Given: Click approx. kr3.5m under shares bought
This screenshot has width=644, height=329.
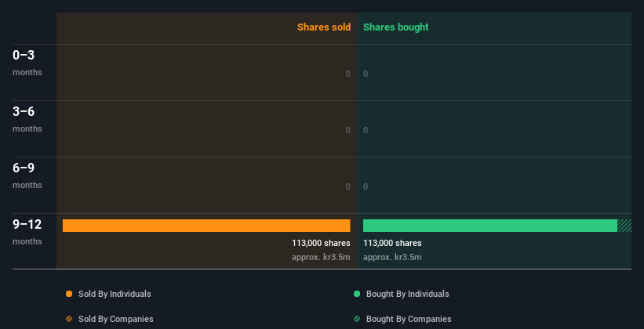Looking at the screenshot, I should point(392,257).
